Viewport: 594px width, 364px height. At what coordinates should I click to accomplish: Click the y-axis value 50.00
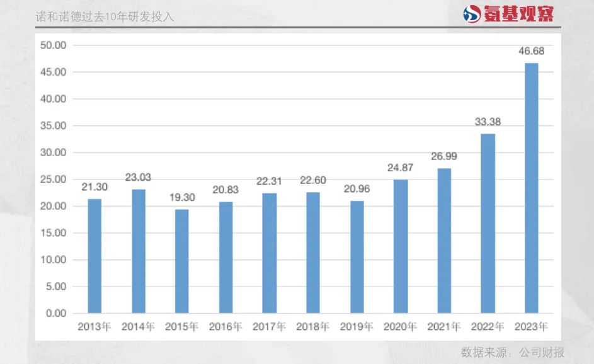pos(54,45)
